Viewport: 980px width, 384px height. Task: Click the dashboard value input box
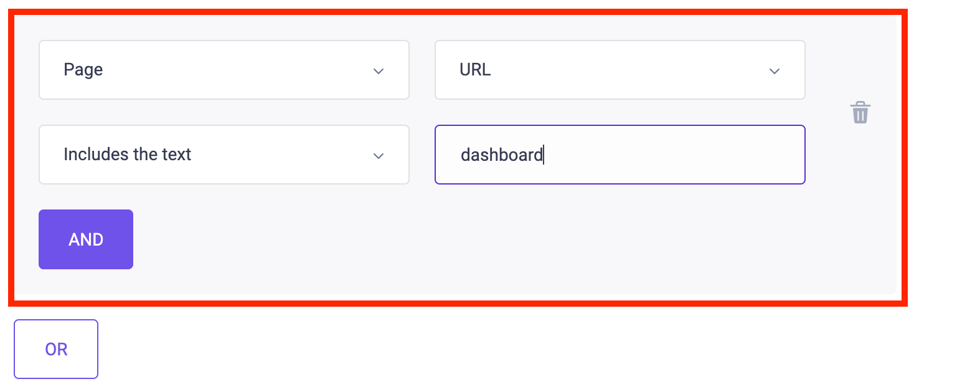pyautogui.click(x=620, y=155)
